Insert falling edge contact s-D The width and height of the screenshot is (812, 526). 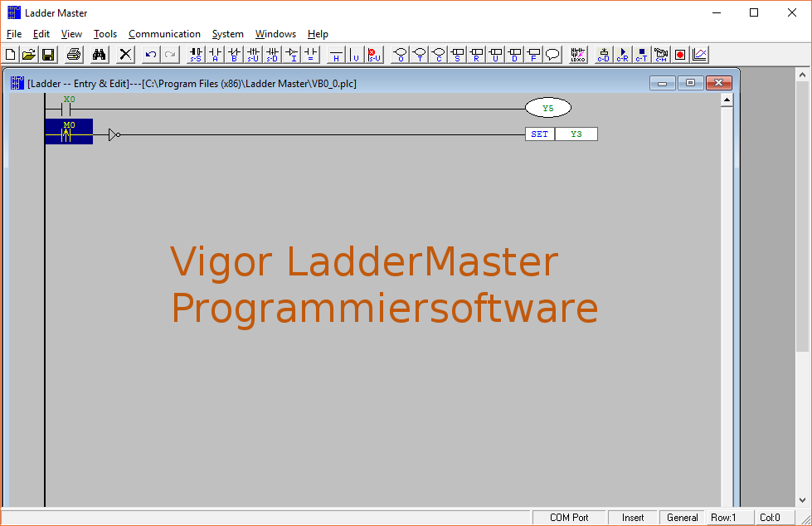(x=272, y=55)
